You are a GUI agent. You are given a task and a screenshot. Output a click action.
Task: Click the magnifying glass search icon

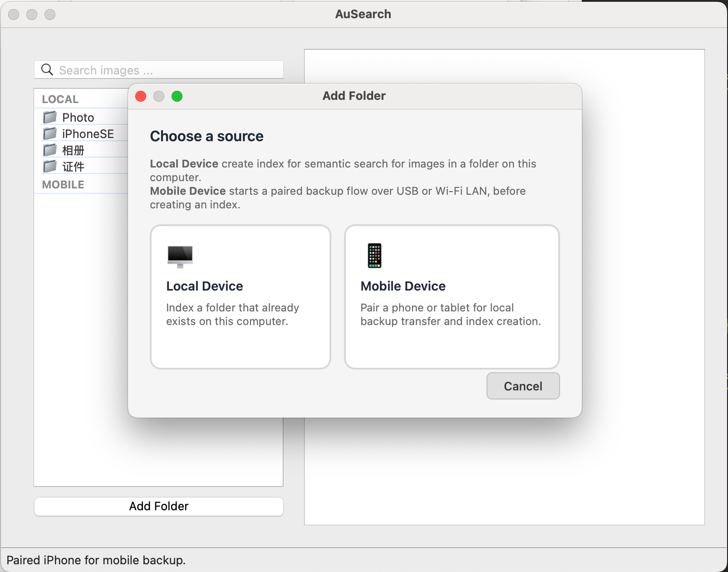coord(48,69)
